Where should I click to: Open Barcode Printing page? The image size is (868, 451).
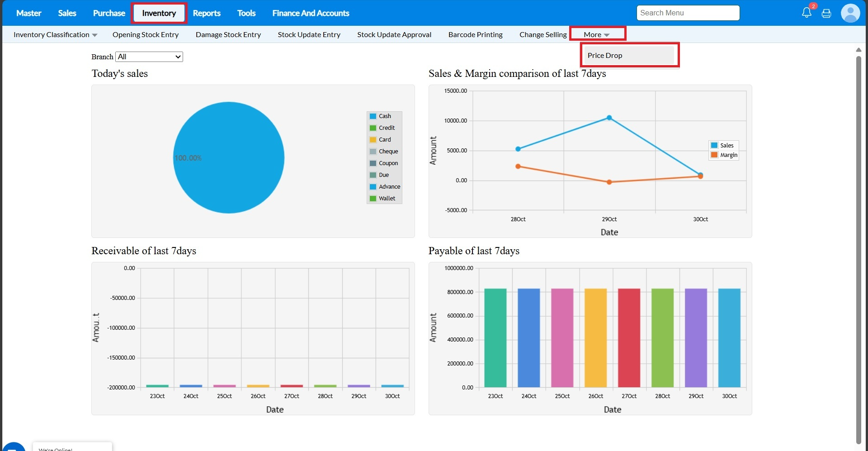[x=475, y=35]
